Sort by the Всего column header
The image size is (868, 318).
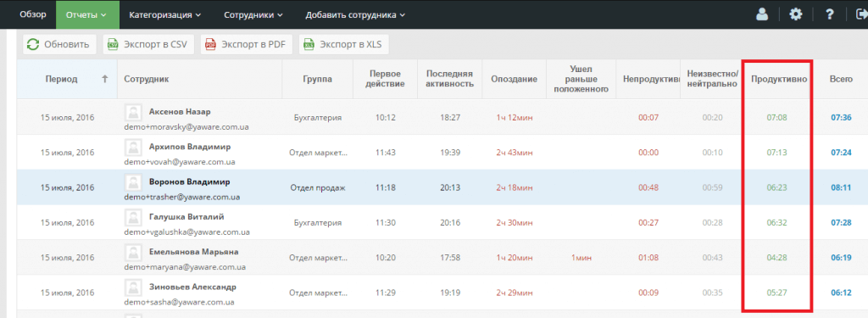pos(841,79)
